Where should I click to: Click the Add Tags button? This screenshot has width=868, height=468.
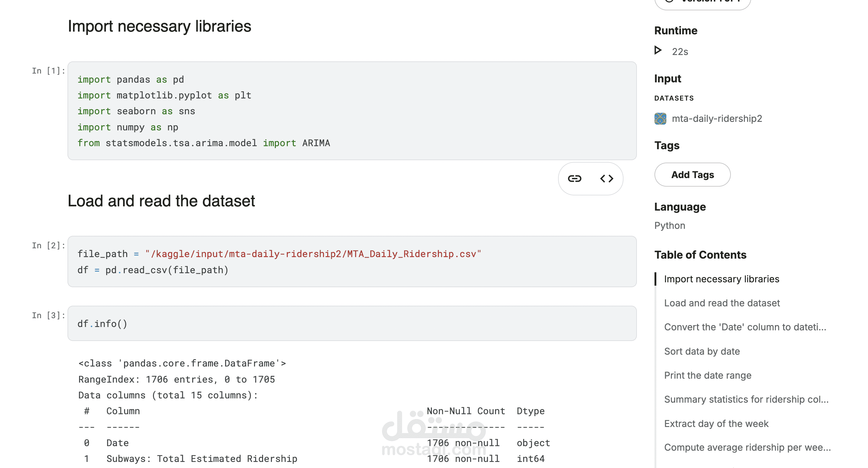click(693, 175)
